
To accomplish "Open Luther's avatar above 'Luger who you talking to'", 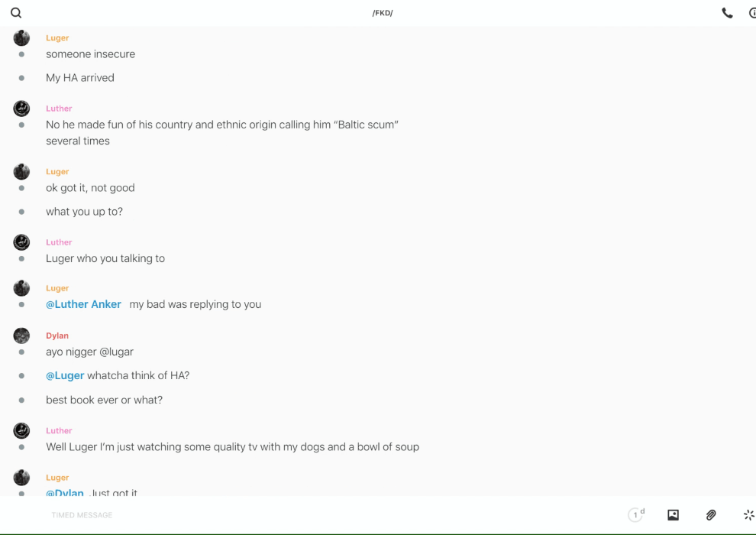I will coord(21,242).
